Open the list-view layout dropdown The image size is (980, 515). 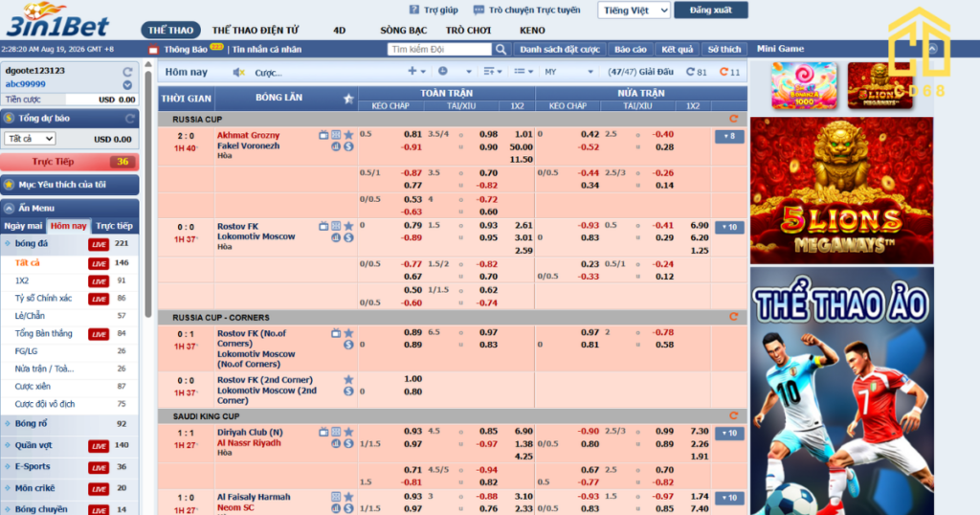[523, 72]
